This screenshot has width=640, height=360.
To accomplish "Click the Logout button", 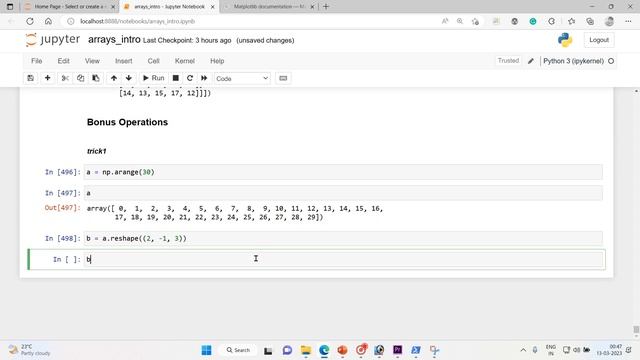I will 599,40.
